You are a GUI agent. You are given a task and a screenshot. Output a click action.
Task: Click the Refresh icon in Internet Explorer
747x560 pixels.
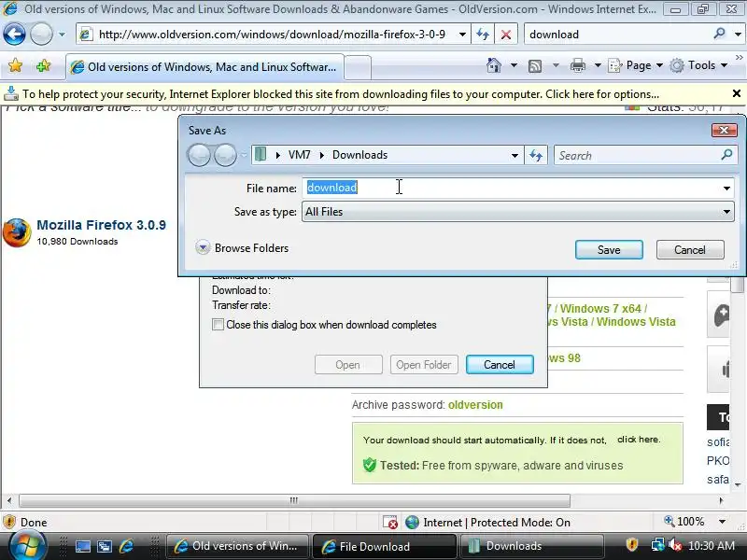tap(483, 35)
